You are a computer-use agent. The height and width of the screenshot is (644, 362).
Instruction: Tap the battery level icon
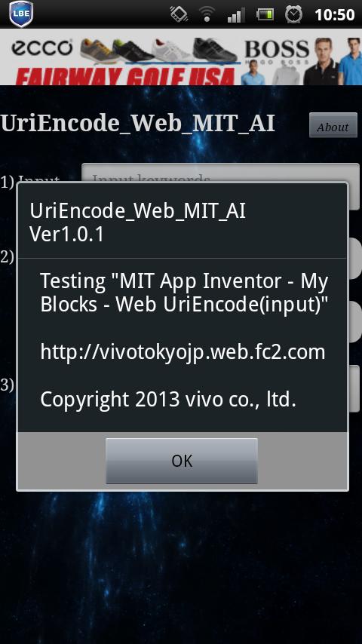click(265, 15)
